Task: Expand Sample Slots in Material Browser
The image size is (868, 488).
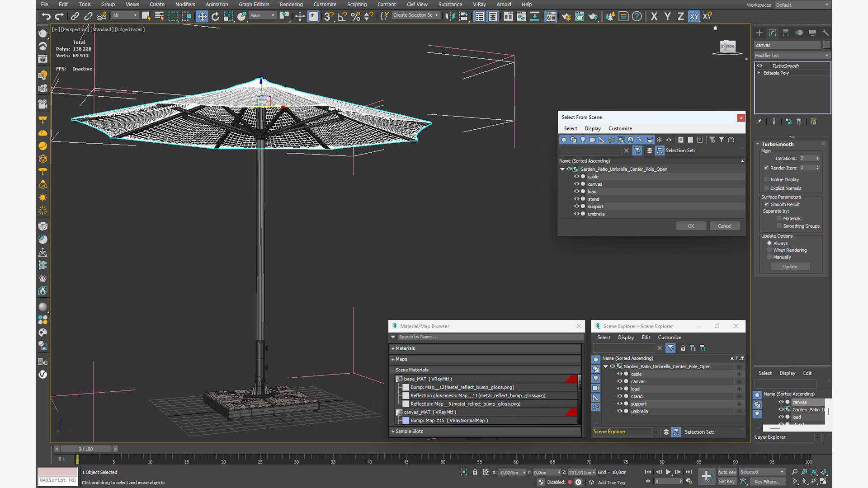Action: (486, 432)
